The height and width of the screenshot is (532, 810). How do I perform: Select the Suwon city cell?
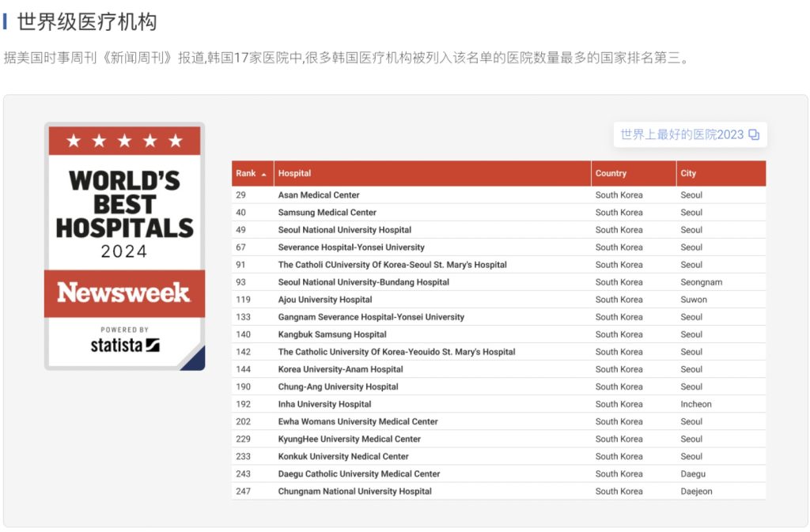(694, 300)
